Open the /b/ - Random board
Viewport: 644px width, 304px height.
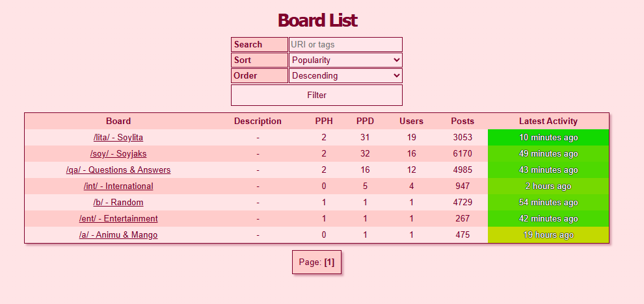(118, 203)
